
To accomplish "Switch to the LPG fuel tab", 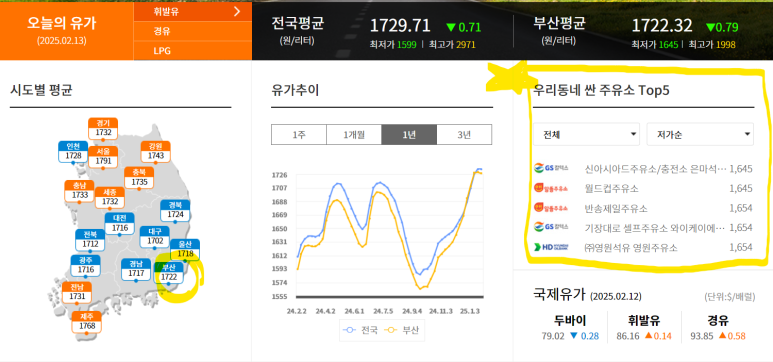I will 192,50.
